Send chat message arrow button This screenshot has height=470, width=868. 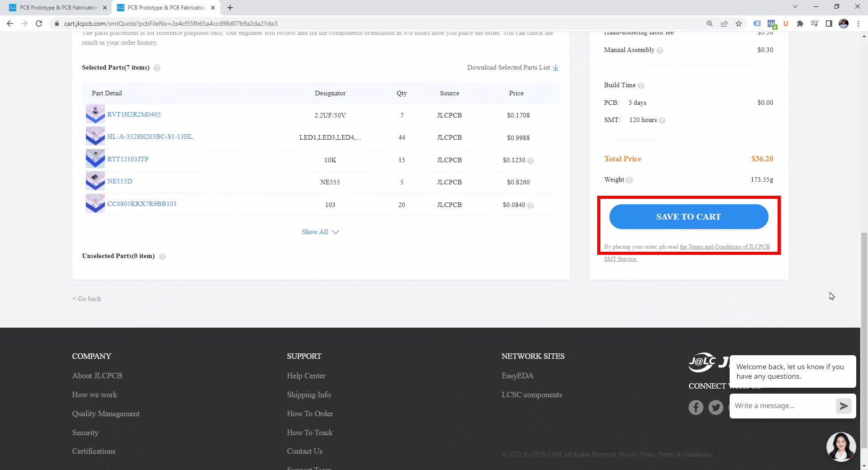pyautogui.click(x=844, y=406)
